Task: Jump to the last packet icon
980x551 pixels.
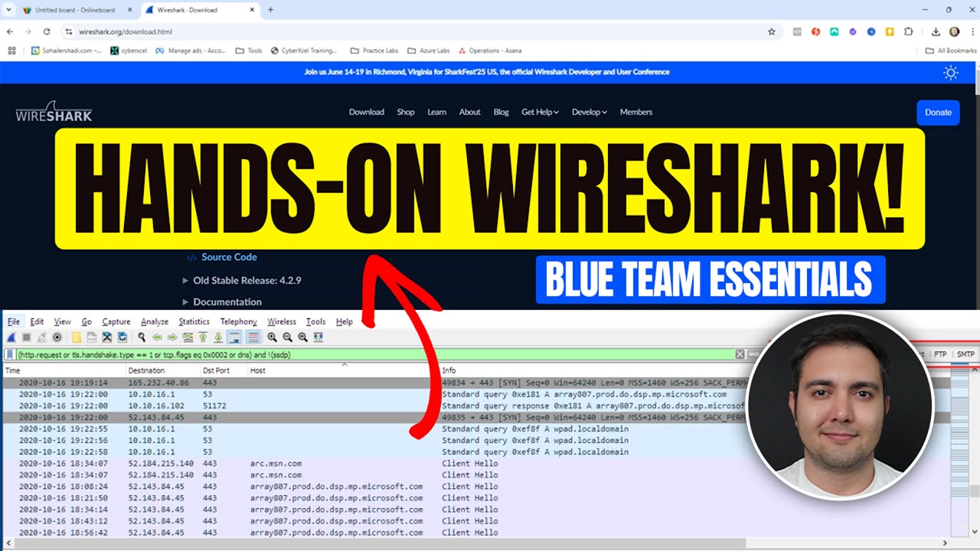Action: pos(218,337)
